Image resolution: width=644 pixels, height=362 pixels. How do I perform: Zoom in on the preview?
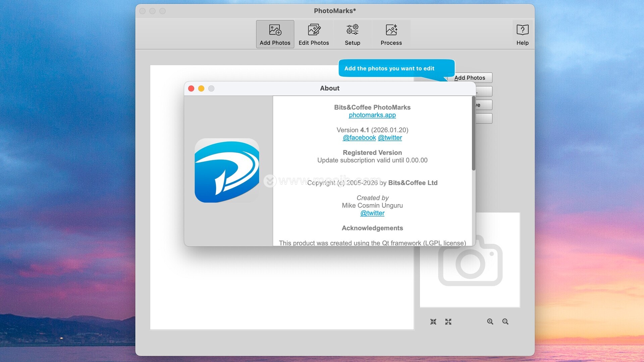pyautogui.click(x=490, y=322)
